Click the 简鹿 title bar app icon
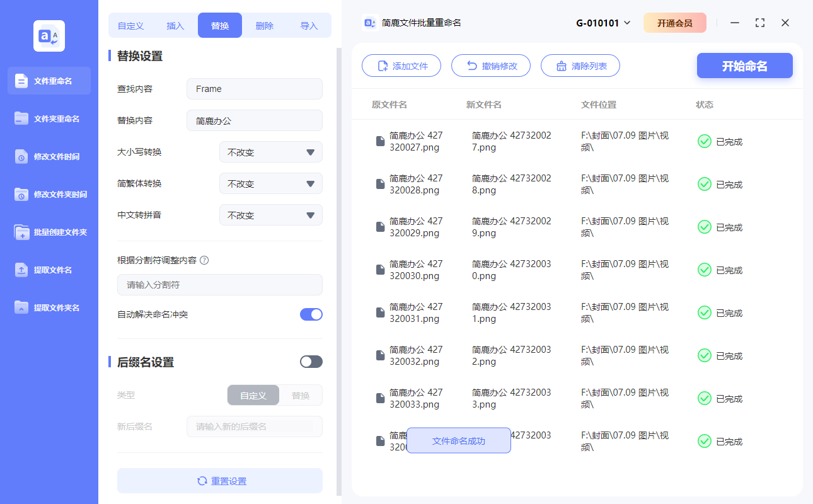Image resolution: width=813 pixels, height=504 pixels. point(370,23)
